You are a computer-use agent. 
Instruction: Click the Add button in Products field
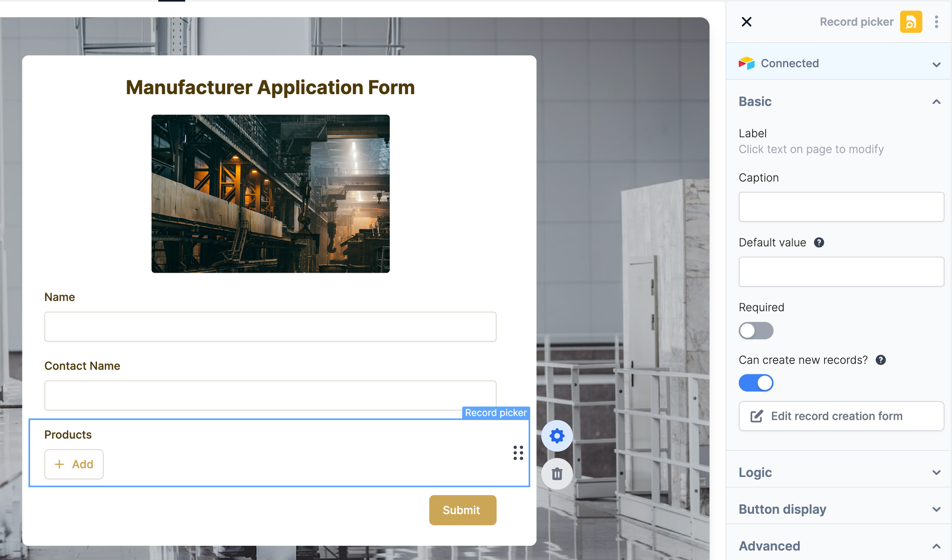click(73, 464)
